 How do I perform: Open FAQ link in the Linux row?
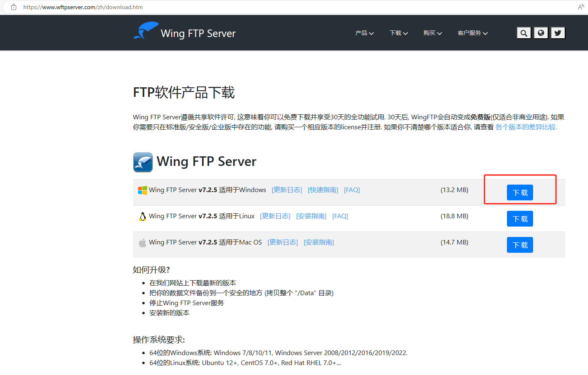click(x=340, y=216)
